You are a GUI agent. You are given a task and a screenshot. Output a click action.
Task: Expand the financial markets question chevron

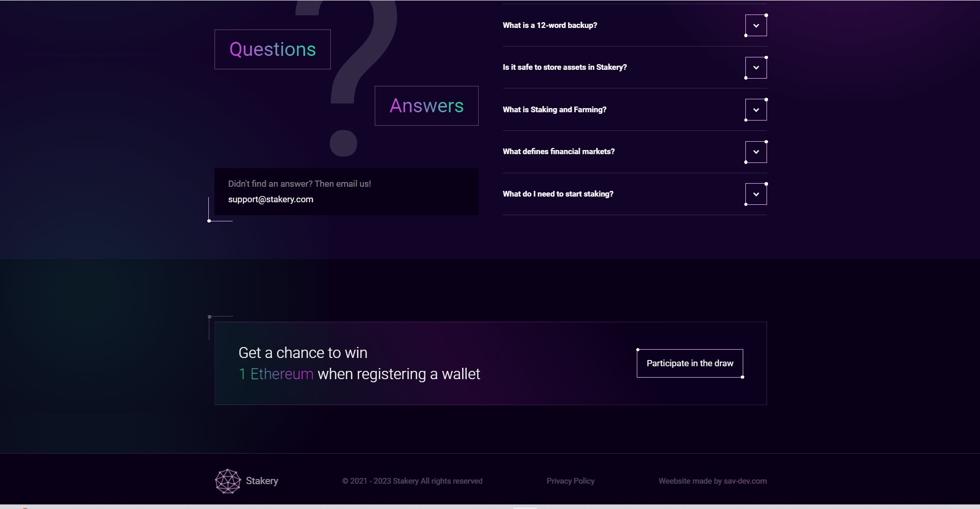click(756, 152)
